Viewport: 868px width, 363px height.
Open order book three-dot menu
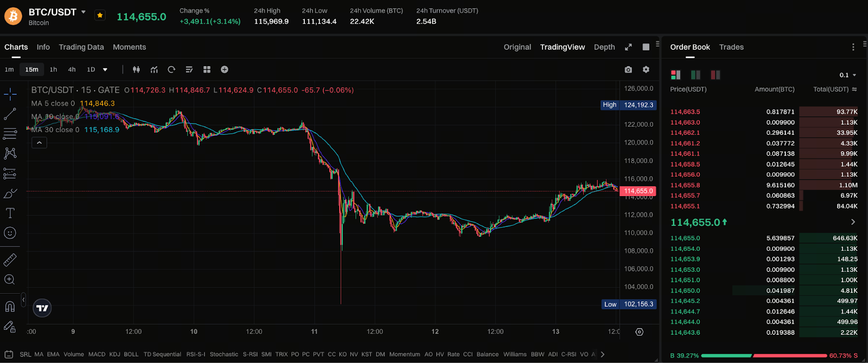(x=853, y=47)
